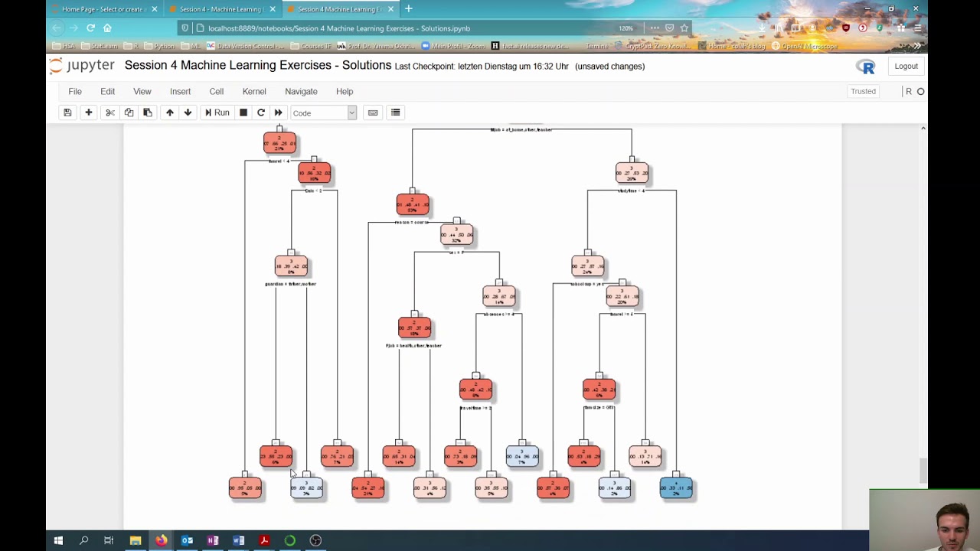The image size is (980, 551).
Task: Open the Kernel menu
Action: (254, 91)
